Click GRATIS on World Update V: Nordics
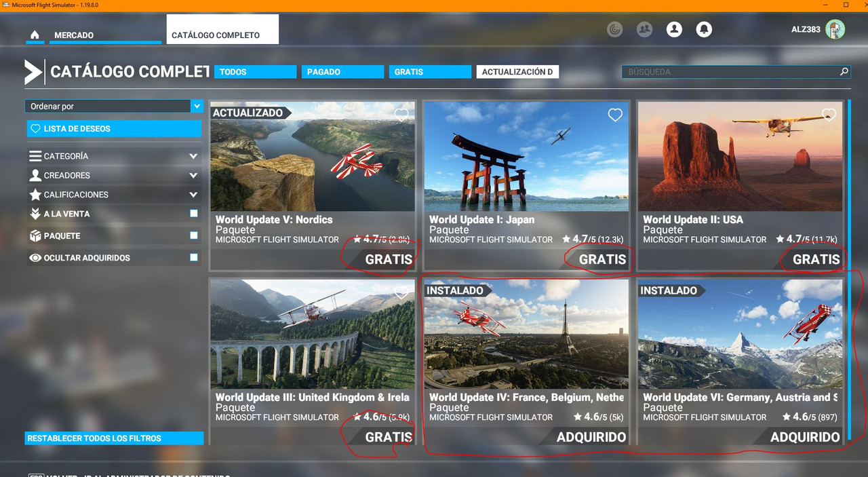The width and height of the screenshot is (868, 477). [x=389, y=259]
